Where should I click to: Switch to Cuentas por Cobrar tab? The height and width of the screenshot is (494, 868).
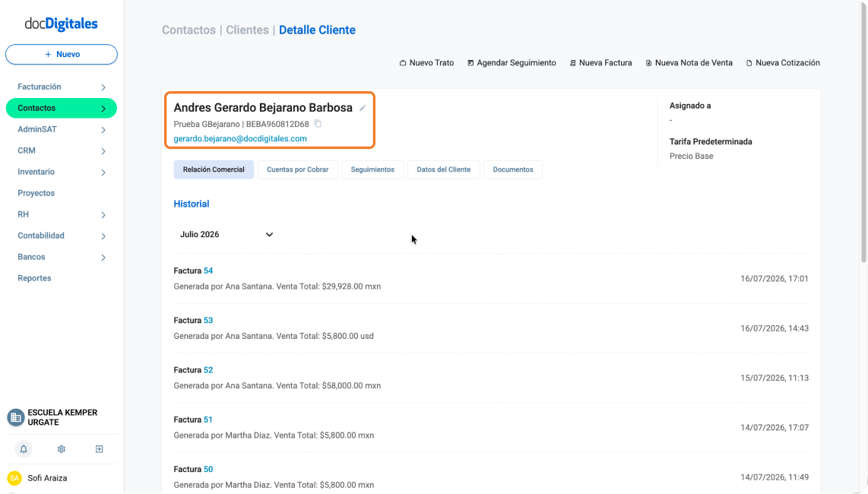(298, 169)
